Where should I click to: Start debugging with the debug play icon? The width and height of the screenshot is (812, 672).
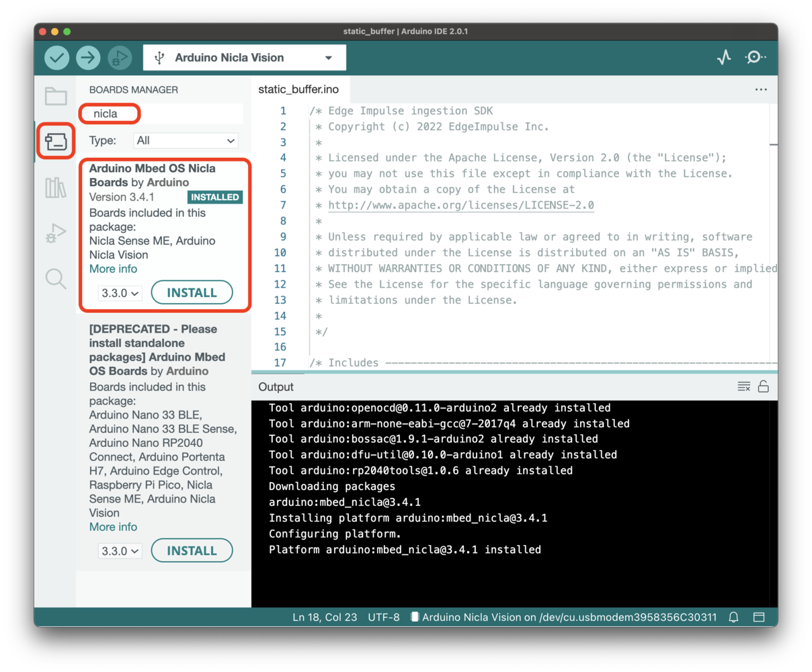click(120, 58)
